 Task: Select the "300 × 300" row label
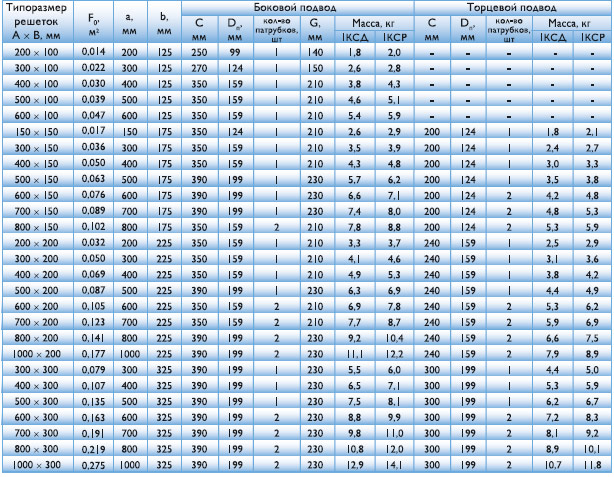pos(36,370)
